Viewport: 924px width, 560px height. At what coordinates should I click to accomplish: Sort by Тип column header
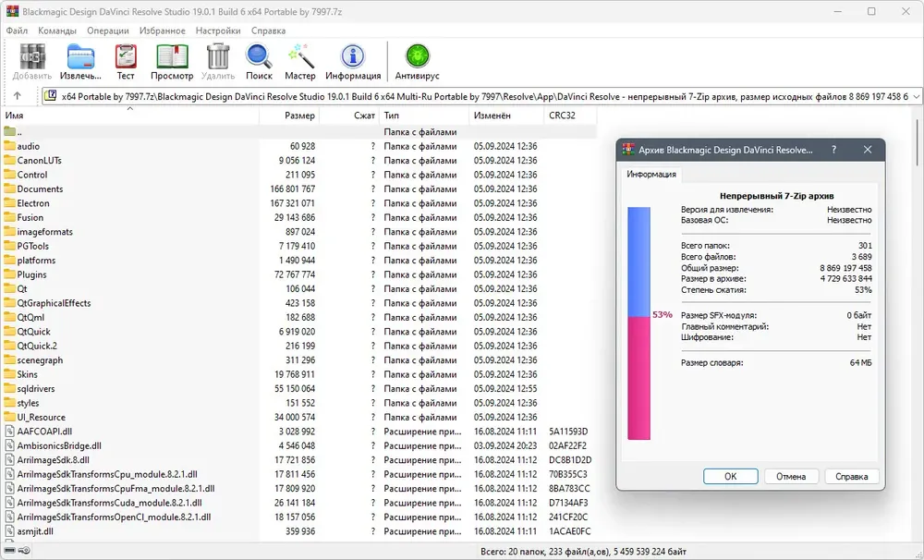click(424, 116)
